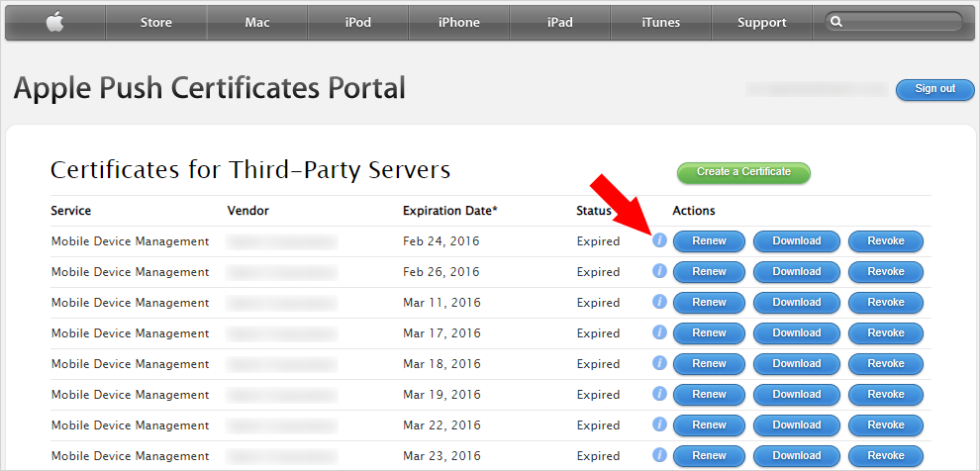
Task: Open the Support navigation item
Action: (x=762, y=23)
